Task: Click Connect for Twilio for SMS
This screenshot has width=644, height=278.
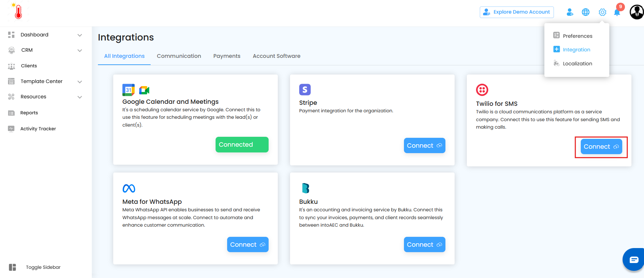Action: coord(601,147)
